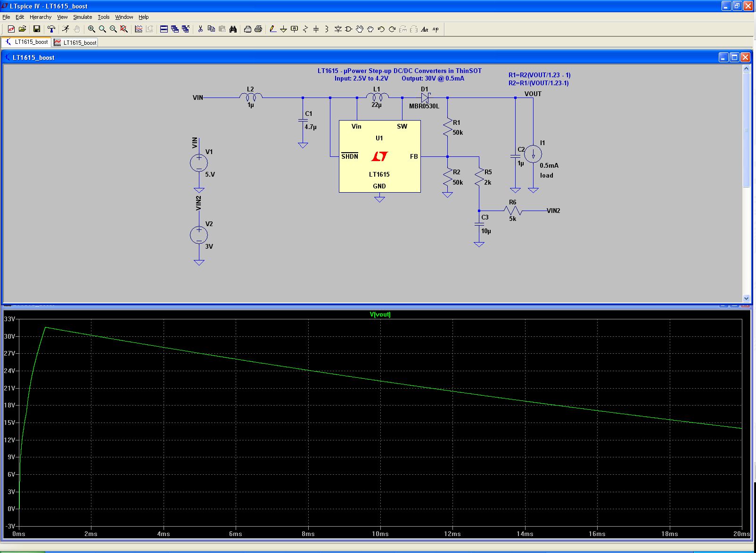Click the 5.V value of source V1
756x553 pixels.
point(210,174)
